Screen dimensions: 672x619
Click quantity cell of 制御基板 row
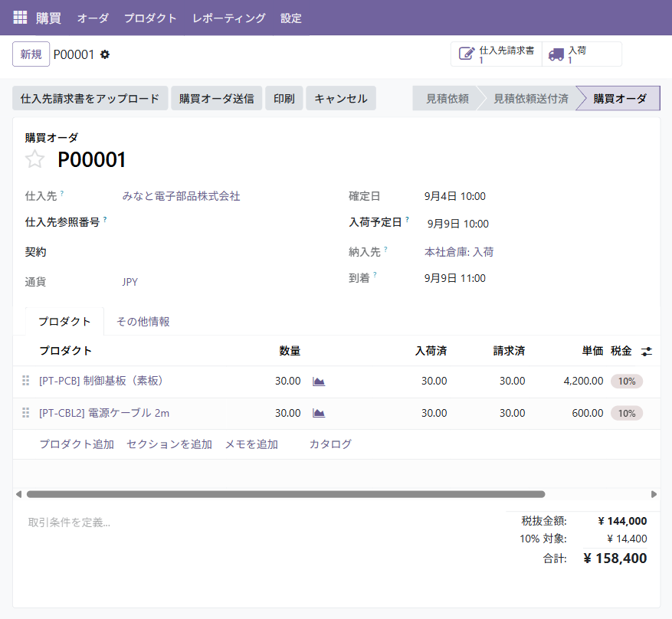(287, 381)
